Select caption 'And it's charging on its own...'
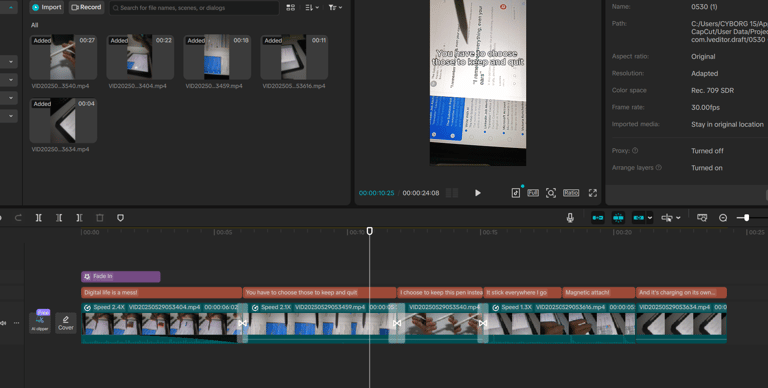Screen dimensions: 768x388 point(681,292)
